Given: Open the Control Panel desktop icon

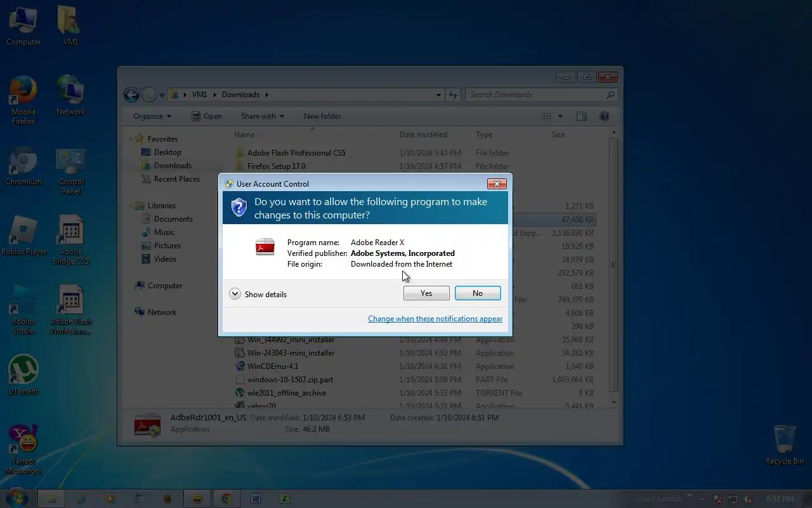Looking at the screenshot, I should [70, 171].
